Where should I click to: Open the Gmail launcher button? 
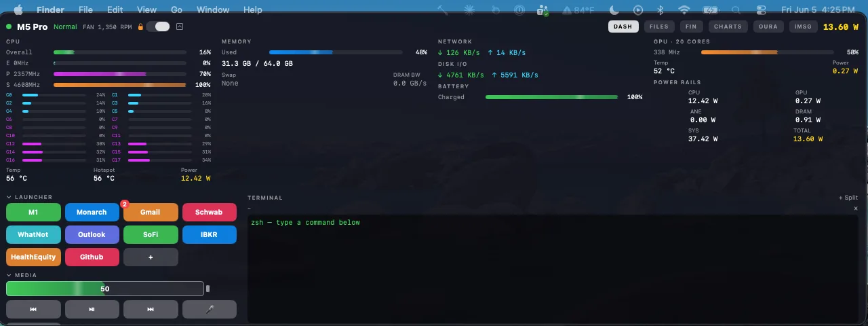(x=151, y=212)
